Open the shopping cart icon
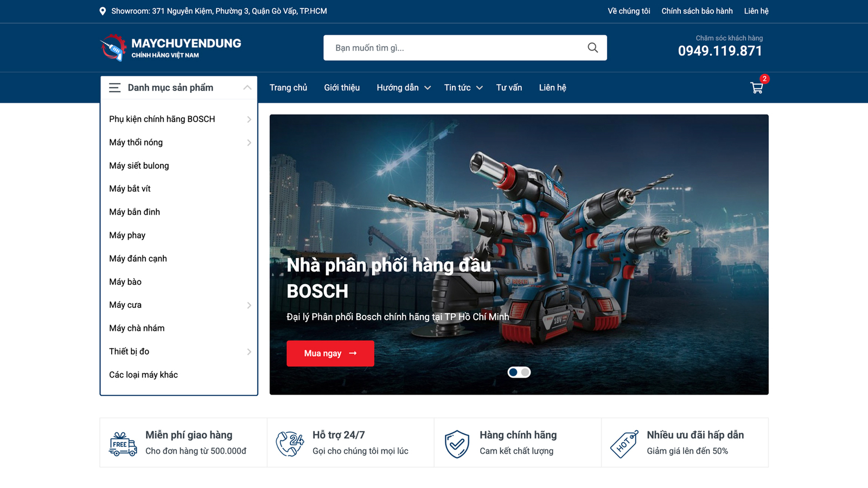The width and height of the screenshot is (868, 488). click(x=756, y=88)
